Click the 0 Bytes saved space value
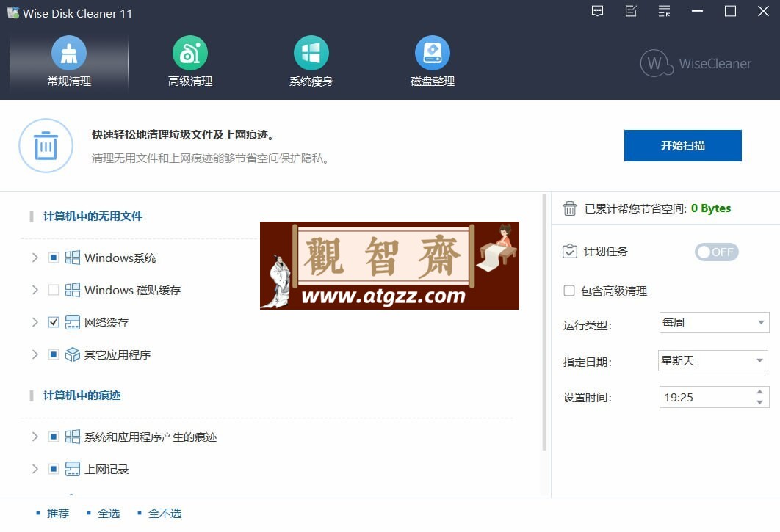 (x=711, y=208)
